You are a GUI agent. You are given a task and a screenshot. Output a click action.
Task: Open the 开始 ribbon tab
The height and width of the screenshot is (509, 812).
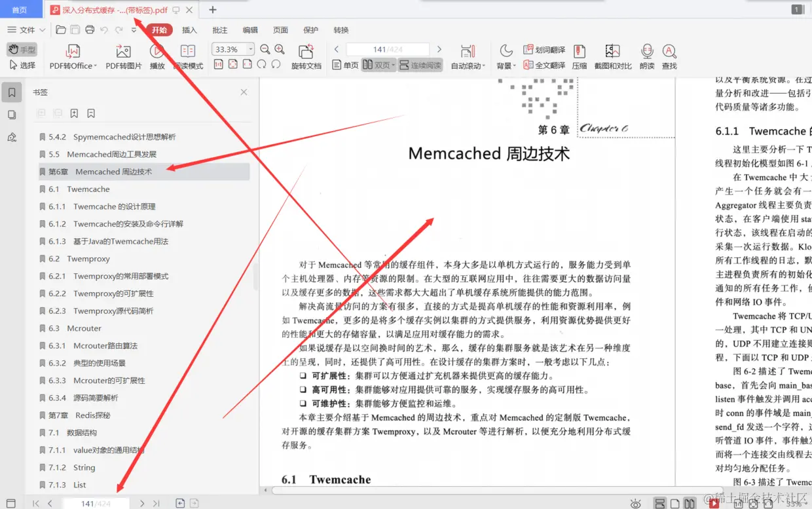click(159, 30)
